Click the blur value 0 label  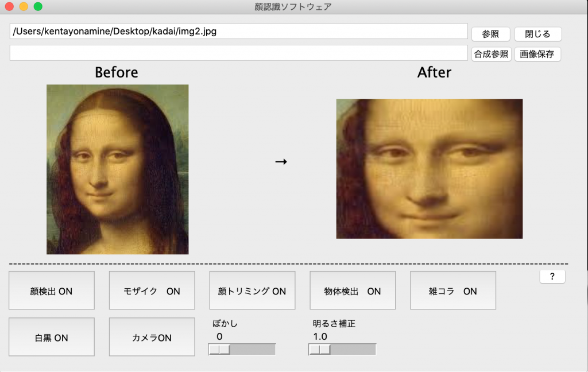coord(219,336)
